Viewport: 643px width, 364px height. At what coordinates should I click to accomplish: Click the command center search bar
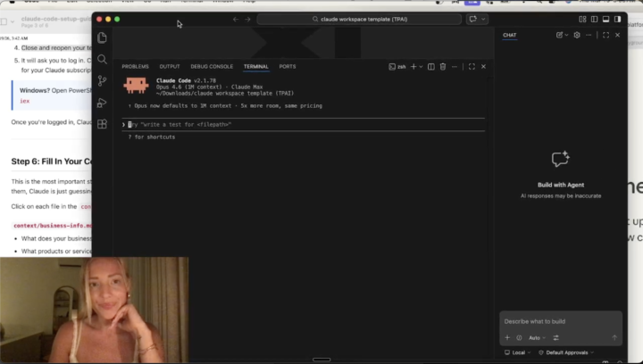pos(360,19)
